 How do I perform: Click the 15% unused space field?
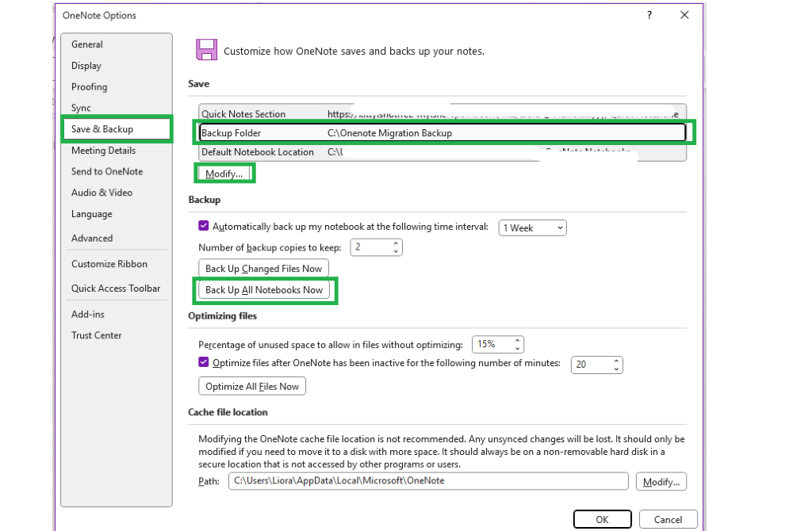pos(492,344)
